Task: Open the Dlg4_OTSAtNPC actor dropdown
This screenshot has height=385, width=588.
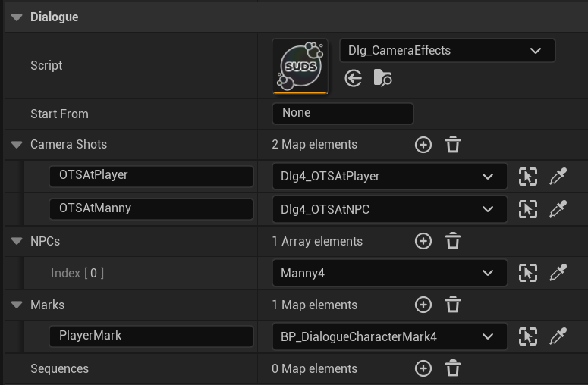Action: (x=389, y=209)
